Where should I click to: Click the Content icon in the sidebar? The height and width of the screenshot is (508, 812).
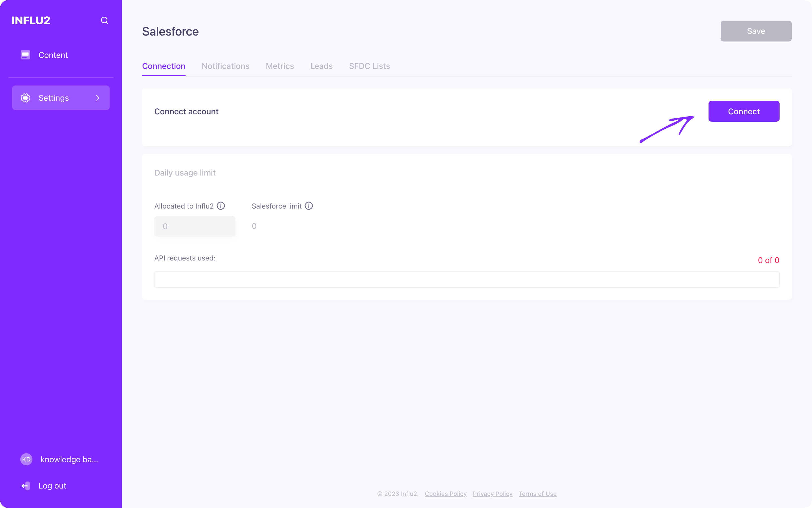25,55
